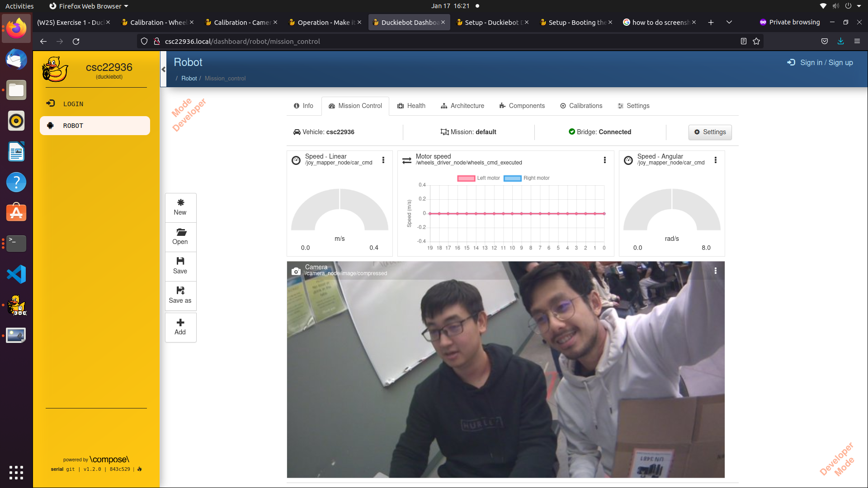
Task: Click the Camera block camera icon
Action: 296,271
